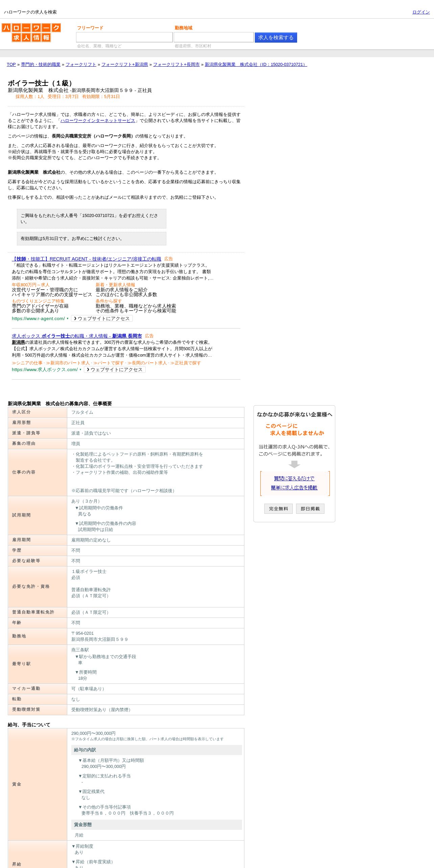This screenshot has height=868, width=434.
Task: Click the 正社員 cell in 雇用形態 row
Action: click(155, 423)
